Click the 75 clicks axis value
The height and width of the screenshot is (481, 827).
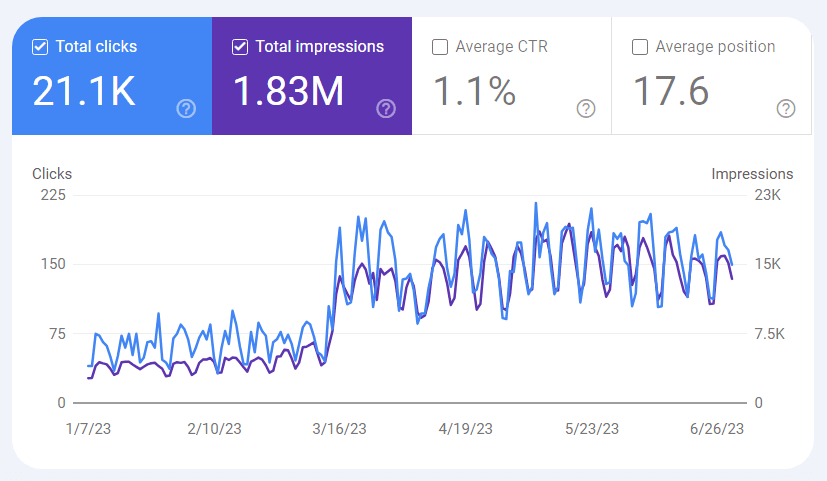(x=57, y=334)
